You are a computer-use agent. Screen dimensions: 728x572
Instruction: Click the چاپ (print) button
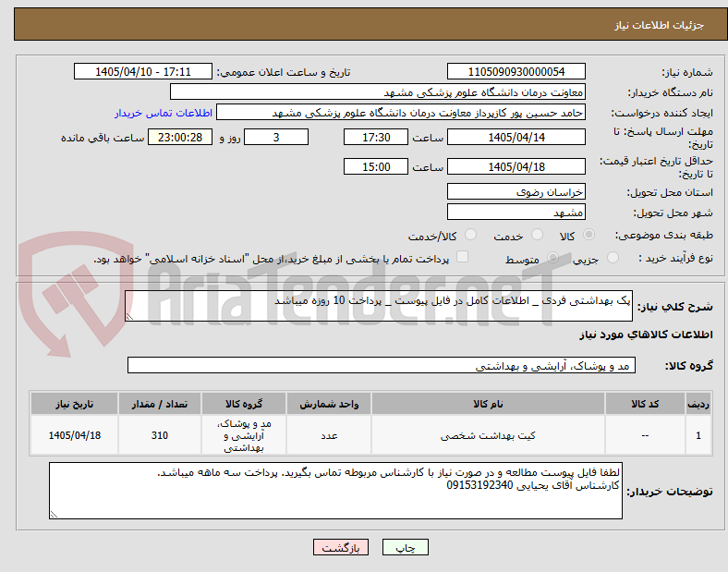[x=405, y=547]
